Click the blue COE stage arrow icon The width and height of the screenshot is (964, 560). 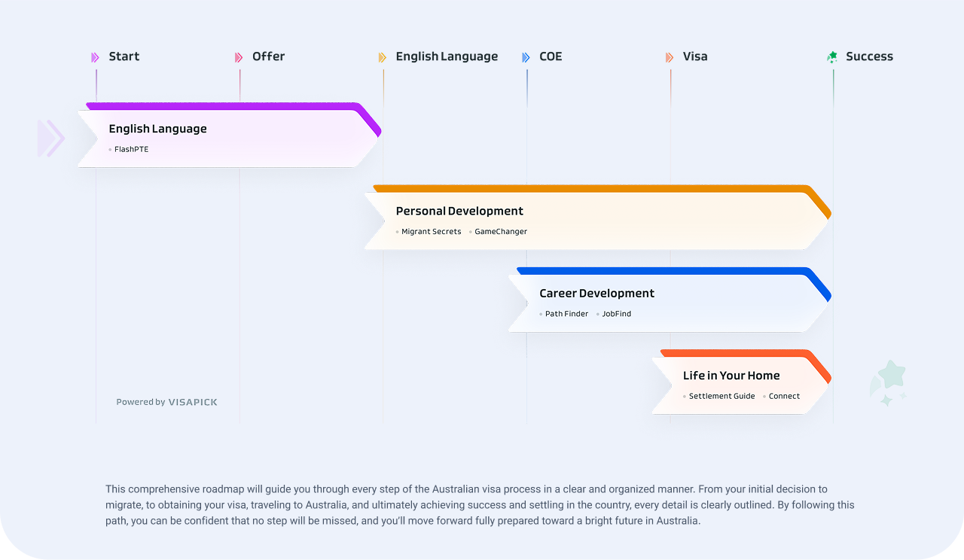(526, 57)
